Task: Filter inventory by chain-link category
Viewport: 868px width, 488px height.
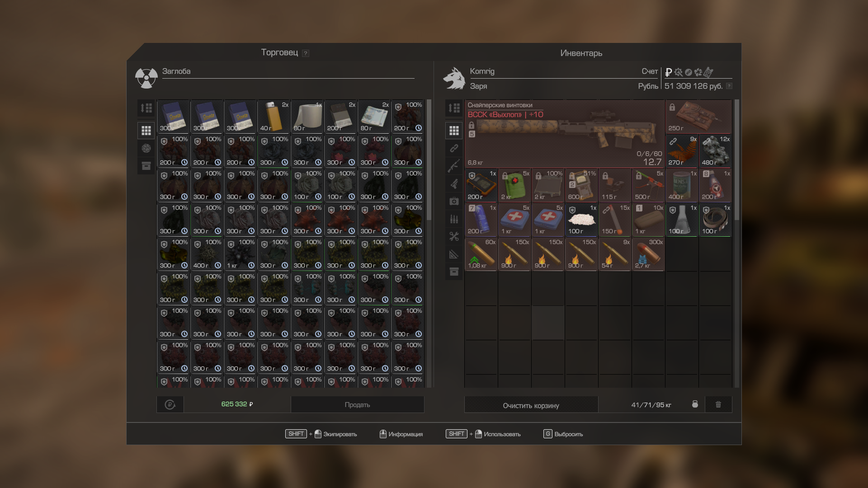Action: 454,148
